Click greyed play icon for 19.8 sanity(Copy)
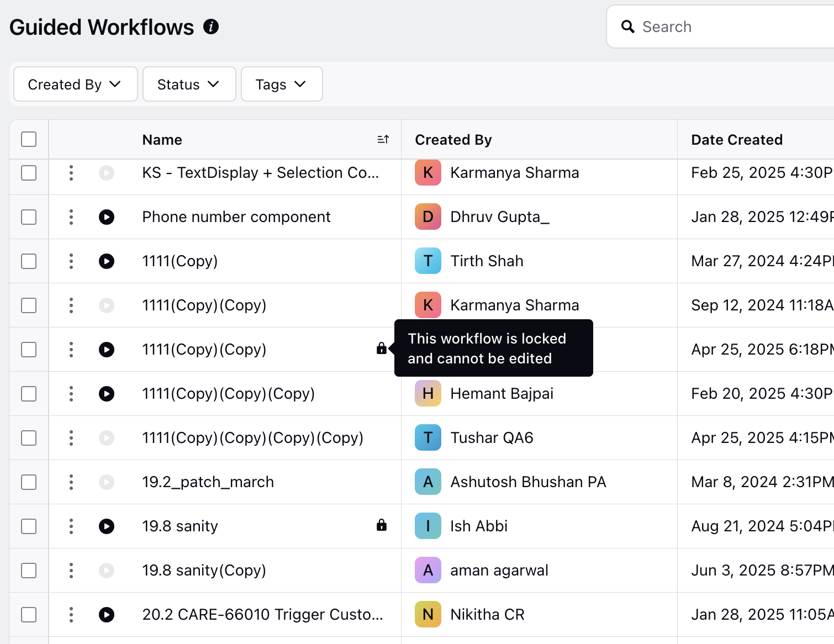Screen dimensions: 834x644 [x=107, y=571]
